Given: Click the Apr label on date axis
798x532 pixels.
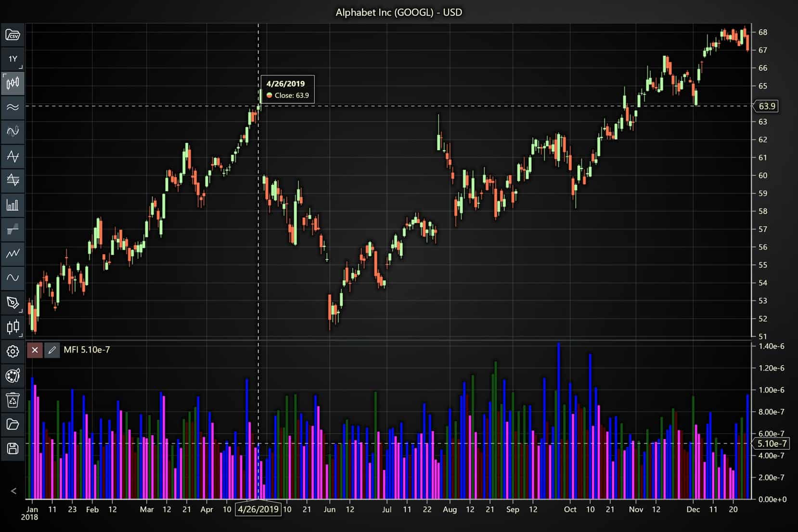Looking at the screenshot, I should coord(206,509).
